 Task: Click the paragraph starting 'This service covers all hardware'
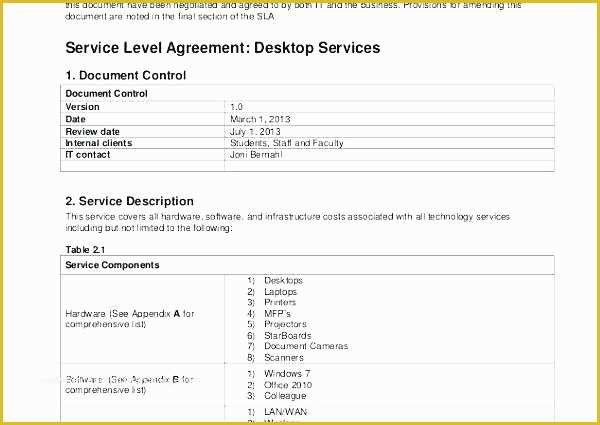(x=288, y=223)
